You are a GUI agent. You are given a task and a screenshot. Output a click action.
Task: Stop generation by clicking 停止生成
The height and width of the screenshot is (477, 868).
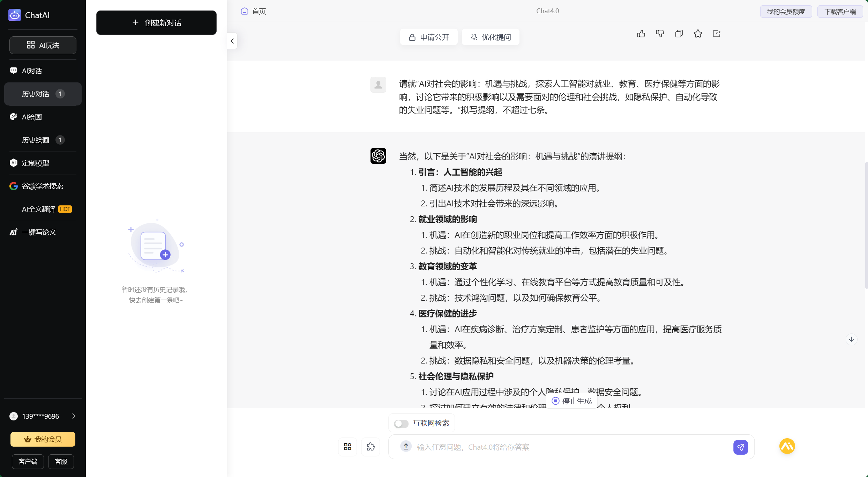[571, 401]
